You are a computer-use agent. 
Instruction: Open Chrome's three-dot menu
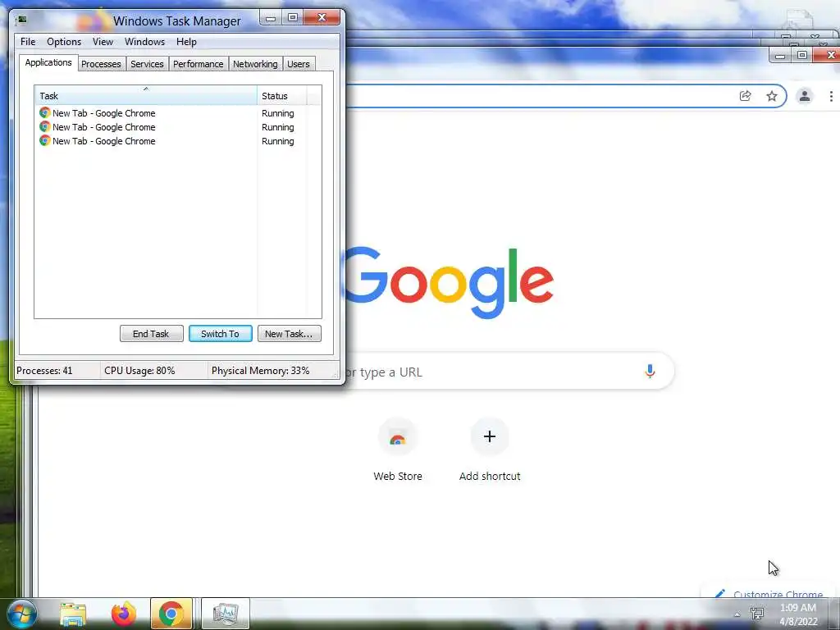pyautogui.click(x=831, y=96)
